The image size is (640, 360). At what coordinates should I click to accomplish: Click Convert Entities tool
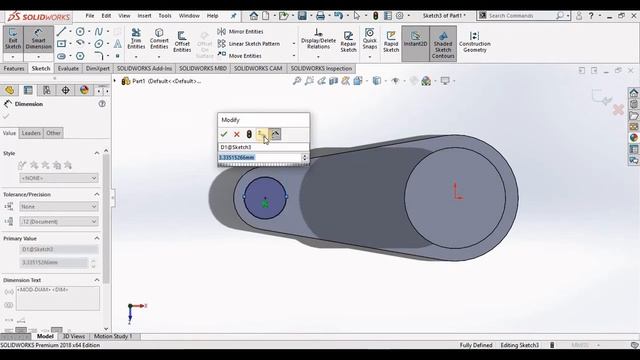(x=159, y=39)
